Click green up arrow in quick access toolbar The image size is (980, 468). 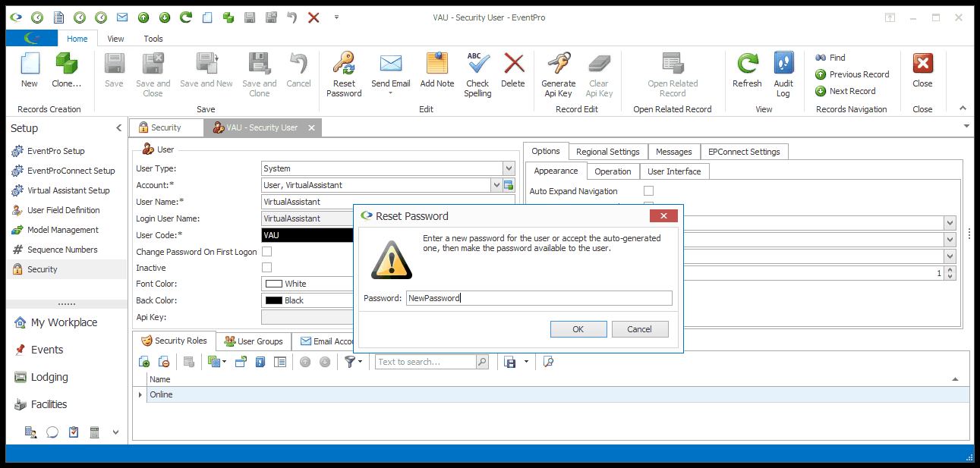[143, 17]
